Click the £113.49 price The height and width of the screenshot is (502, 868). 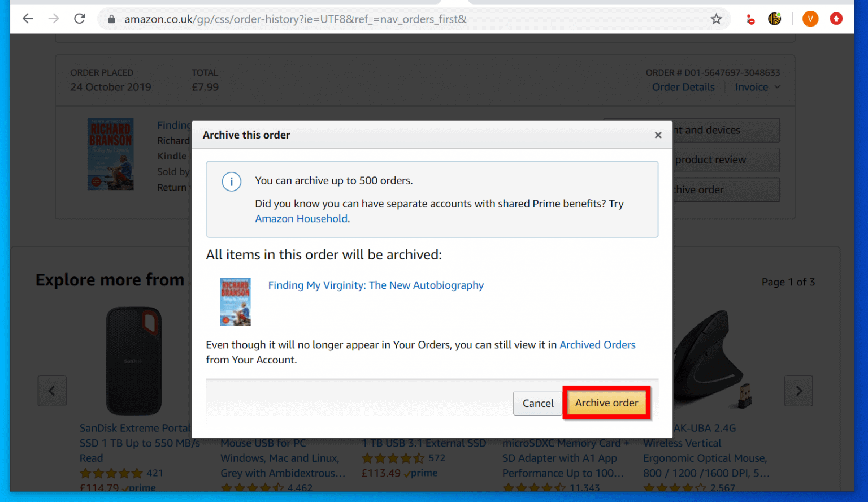(x=381, y=473)
